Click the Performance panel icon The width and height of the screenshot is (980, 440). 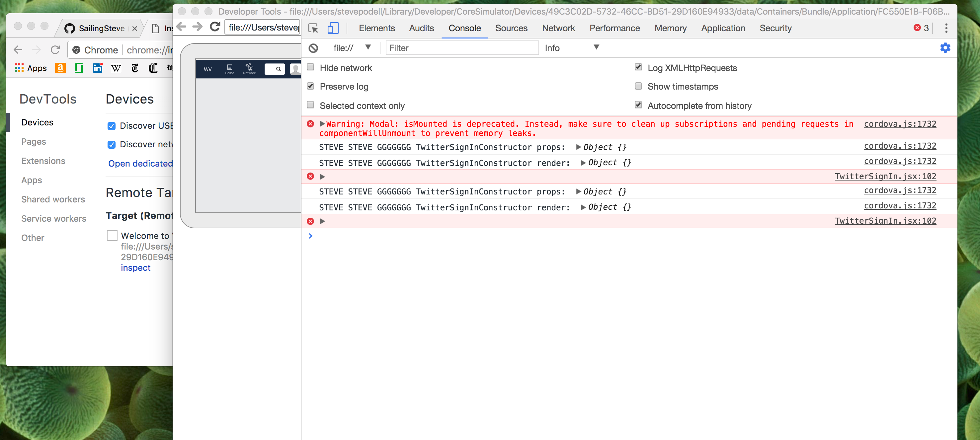pyautogui.click(x=615, y=28)
